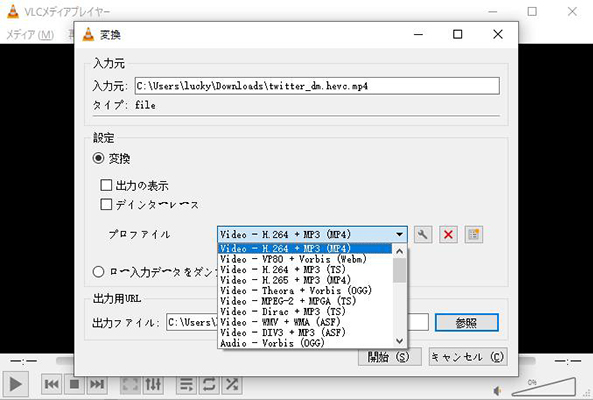Enable the 出力の表示 checkbox
Viewport: 593px width, 400px height.
tap(106, 185)
